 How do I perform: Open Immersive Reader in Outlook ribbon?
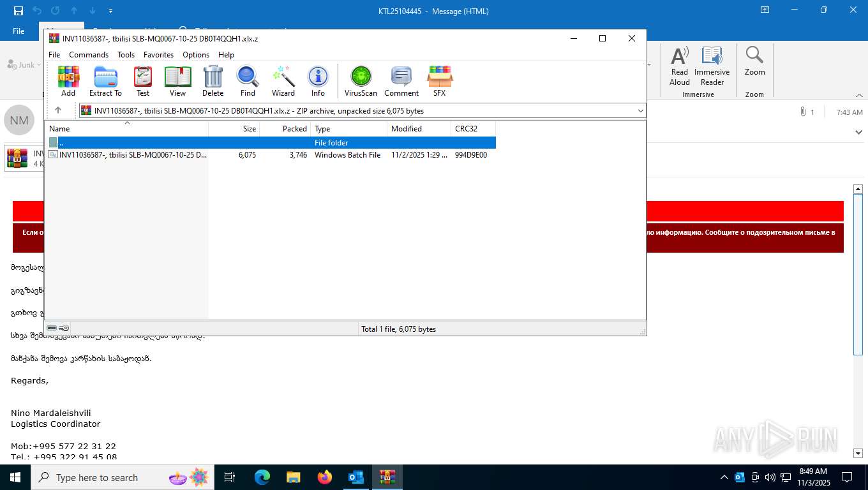712,66
